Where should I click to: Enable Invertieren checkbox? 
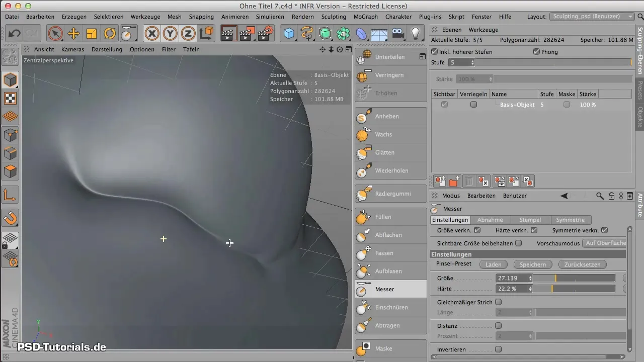coord(499,349)
